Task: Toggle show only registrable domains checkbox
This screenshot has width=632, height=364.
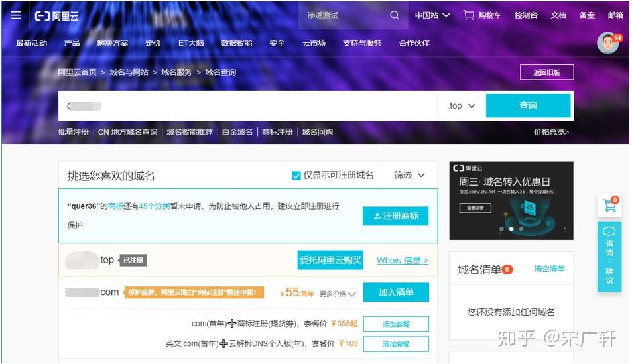Action: tap(296, 176)
